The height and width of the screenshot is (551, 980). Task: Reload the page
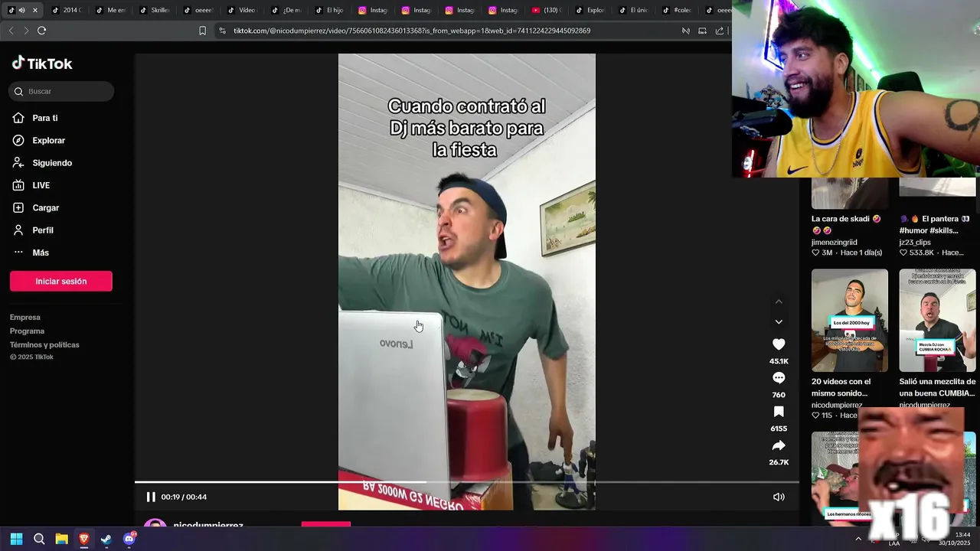point(42,31)
